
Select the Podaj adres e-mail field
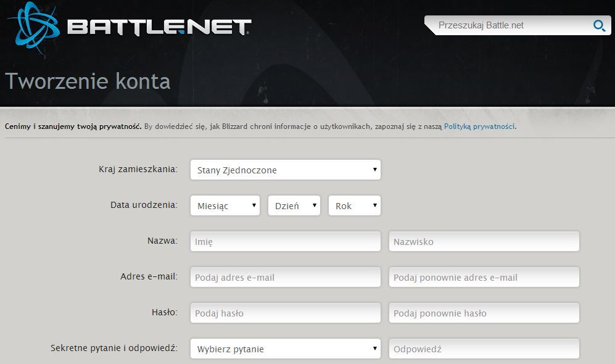point(285,277)
